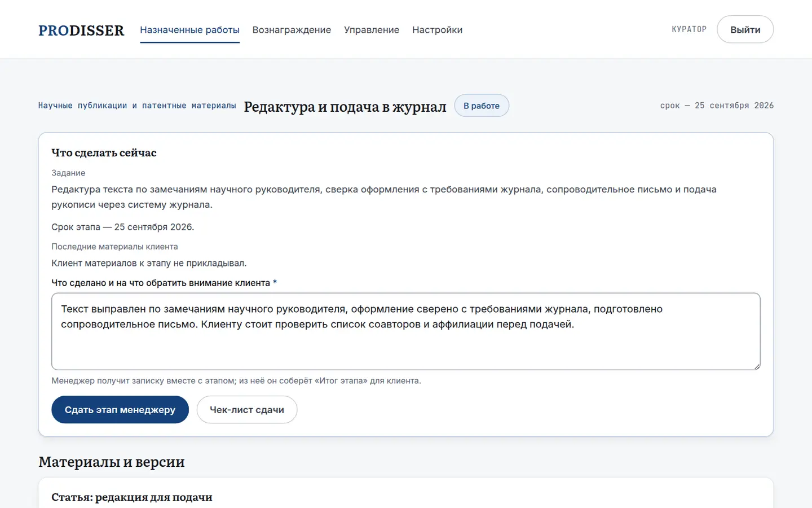Go to the Вознаграждение section
Image resolution: width=812 pixels, height=508 pixels.
point(292,30)
